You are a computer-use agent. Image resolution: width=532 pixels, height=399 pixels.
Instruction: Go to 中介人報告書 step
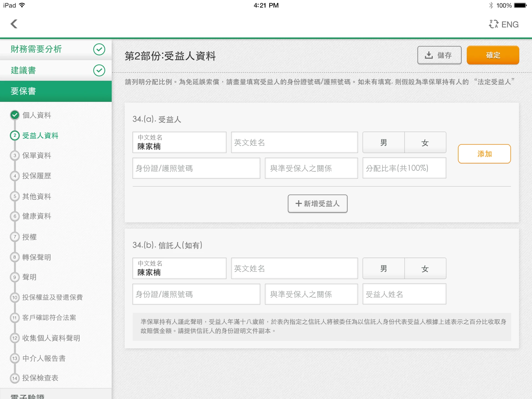tap(44, 358)
